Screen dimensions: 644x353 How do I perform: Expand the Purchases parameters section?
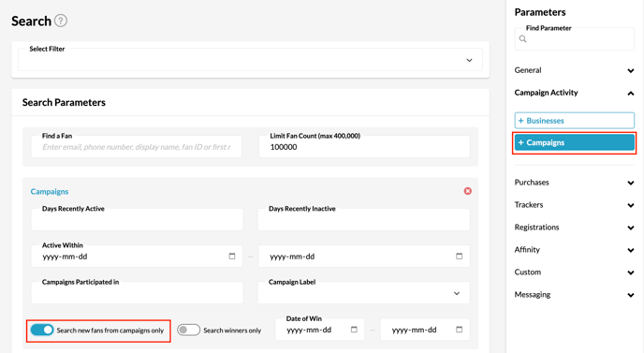574,183
